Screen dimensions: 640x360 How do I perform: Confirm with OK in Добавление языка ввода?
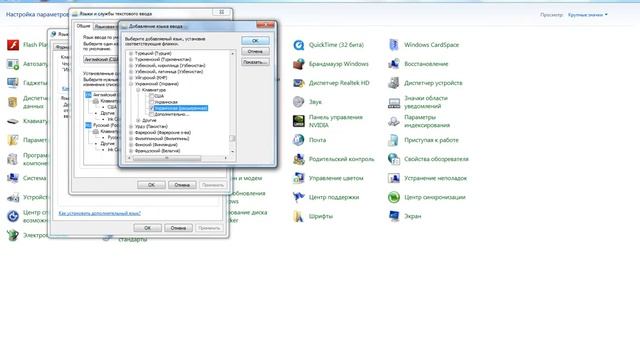[255, 40]
